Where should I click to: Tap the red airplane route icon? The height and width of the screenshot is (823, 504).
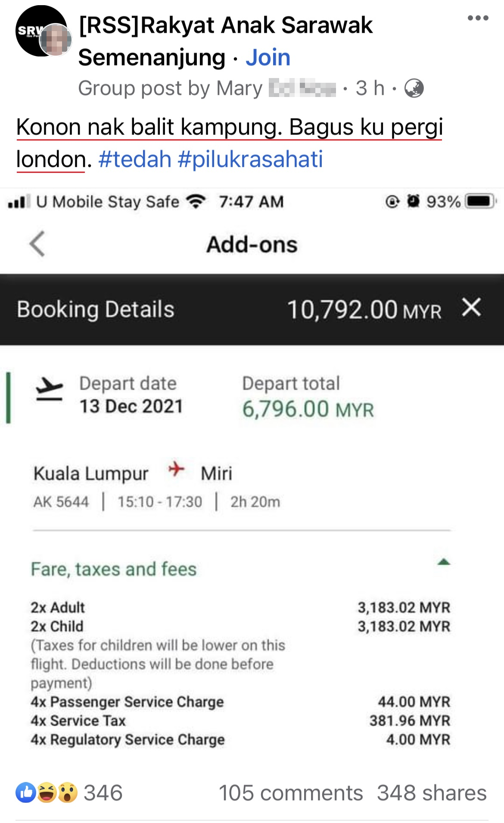pos(176,469)
